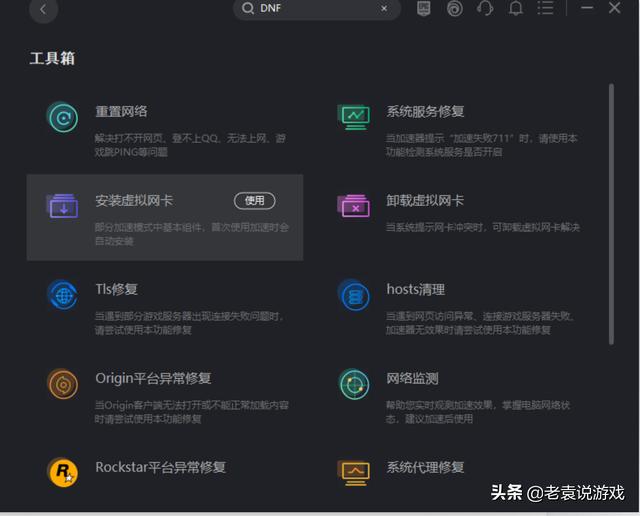Click the Tls修复 globe icon
The height and width of the screenshot is (516, 640).
coord(62,295)
